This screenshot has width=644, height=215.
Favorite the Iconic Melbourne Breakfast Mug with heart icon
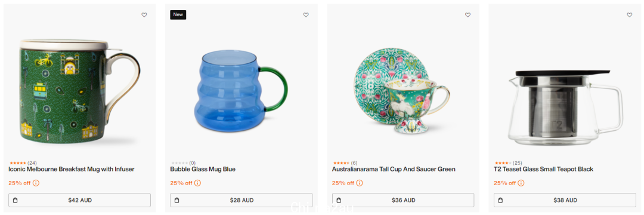pyautogui.click(x=144, y=15)
